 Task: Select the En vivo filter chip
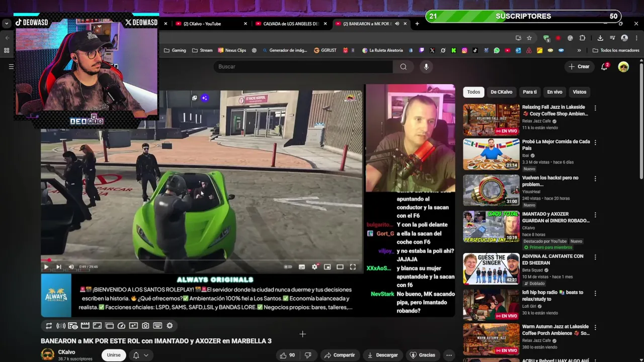click(x=554, y=92)
